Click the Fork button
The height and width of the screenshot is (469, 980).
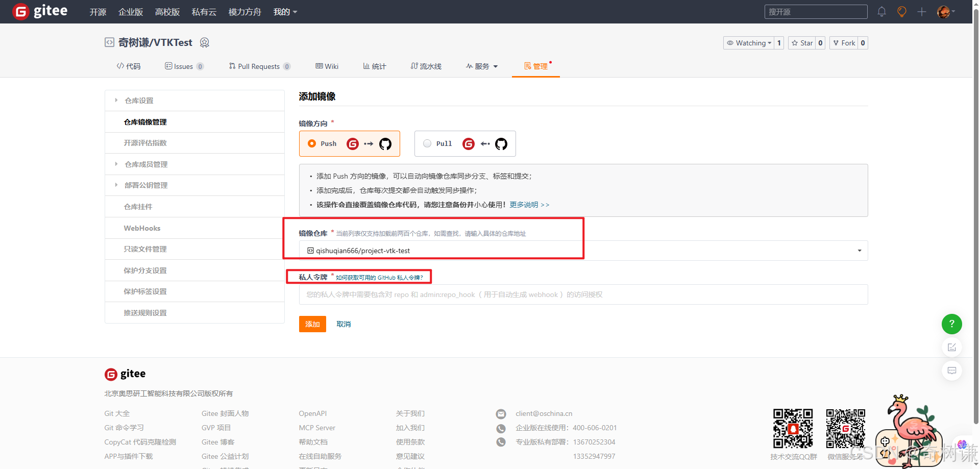pos(844,43)
